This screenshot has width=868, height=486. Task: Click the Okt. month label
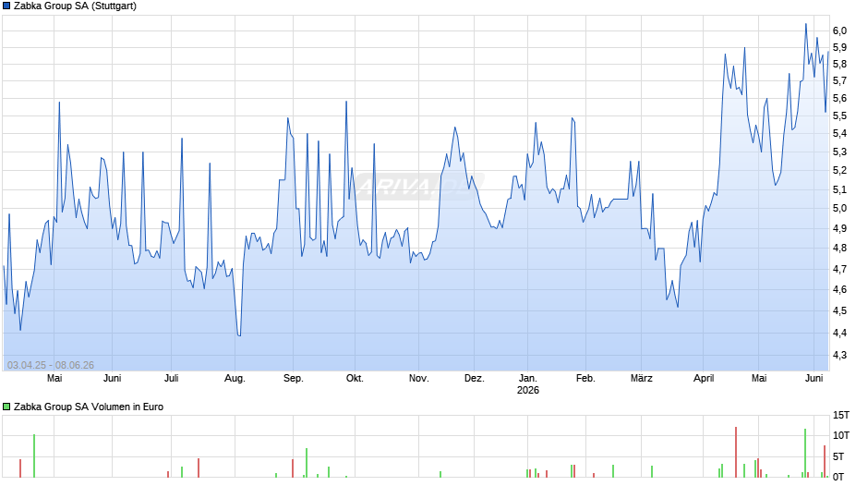click(355, 378)
